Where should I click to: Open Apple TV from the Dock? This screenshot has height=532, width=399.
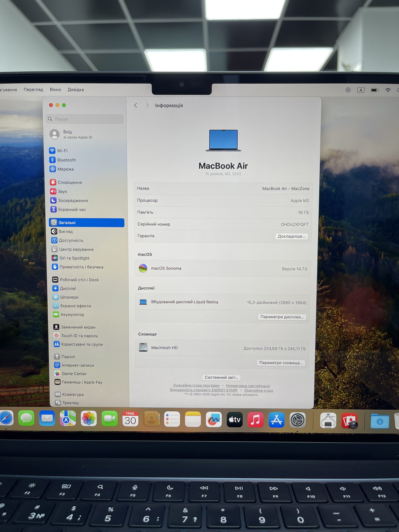pos(235,420)
